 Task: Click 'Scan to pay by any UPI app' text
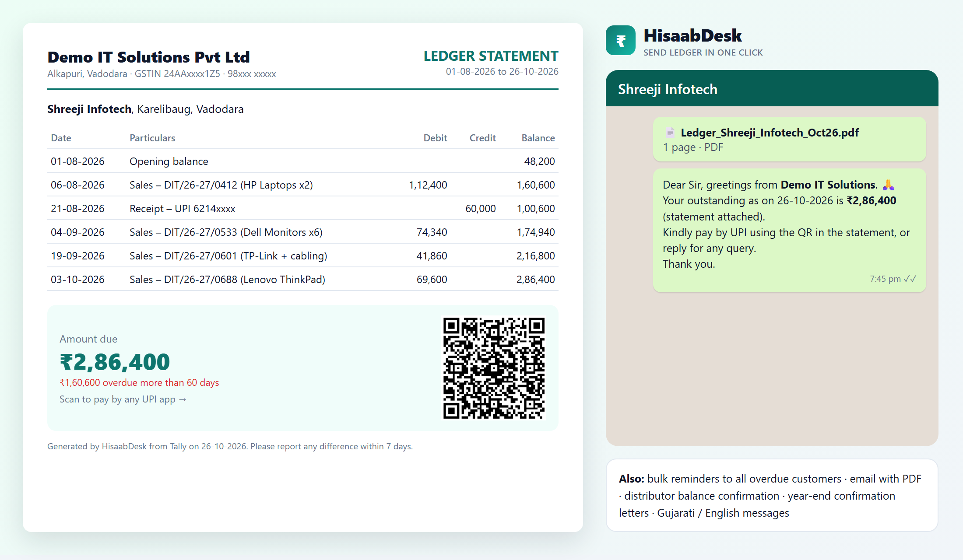pyautogui.click(x=123, y=399)
